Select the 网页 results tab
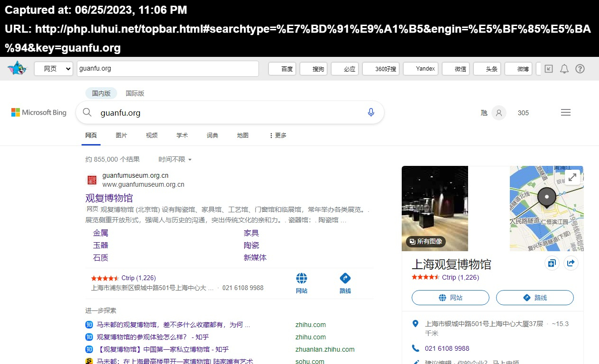599x364 pixels. [91, 136]
